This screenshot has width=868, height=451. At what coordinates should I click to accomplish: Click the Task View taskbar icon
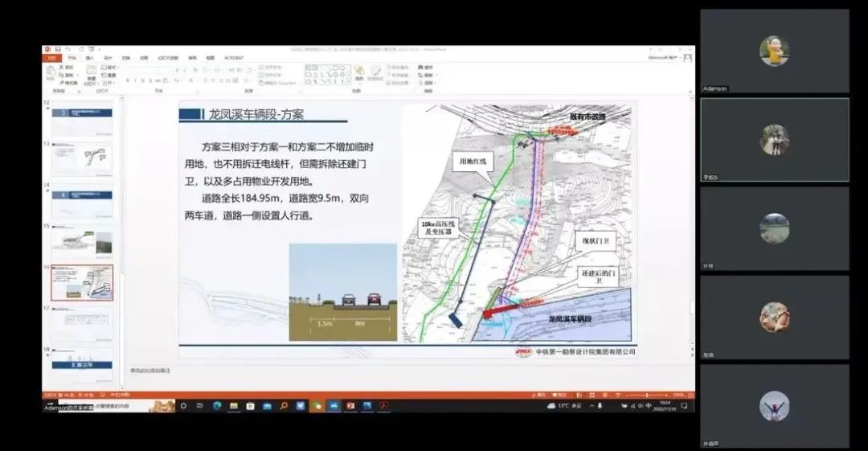[199, 406]
